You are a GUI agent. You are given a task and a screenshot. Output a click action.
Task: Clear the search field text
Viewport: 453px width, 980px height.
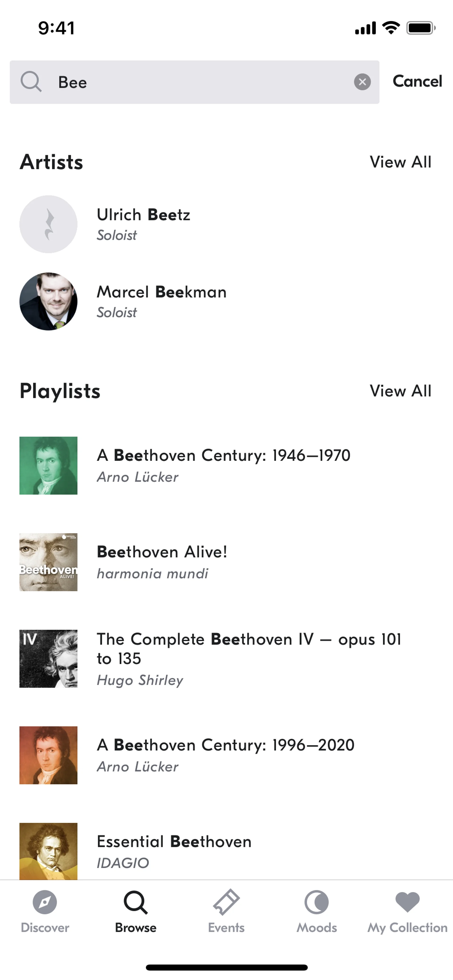[x=362, y=82]
